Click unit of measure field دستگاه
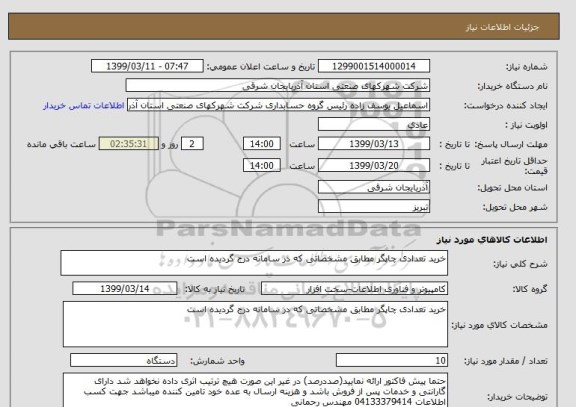 tap(123, 360)
